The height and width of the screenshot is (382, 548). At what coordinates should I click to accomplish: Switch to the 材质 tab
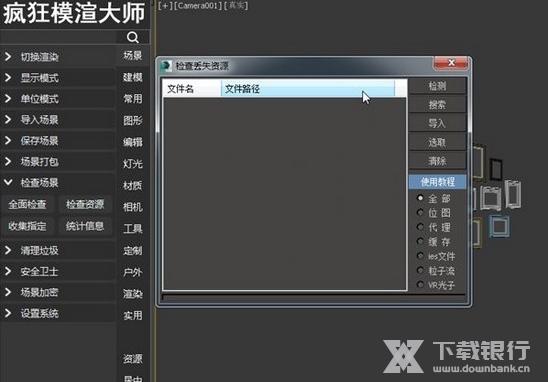(133, 186)
